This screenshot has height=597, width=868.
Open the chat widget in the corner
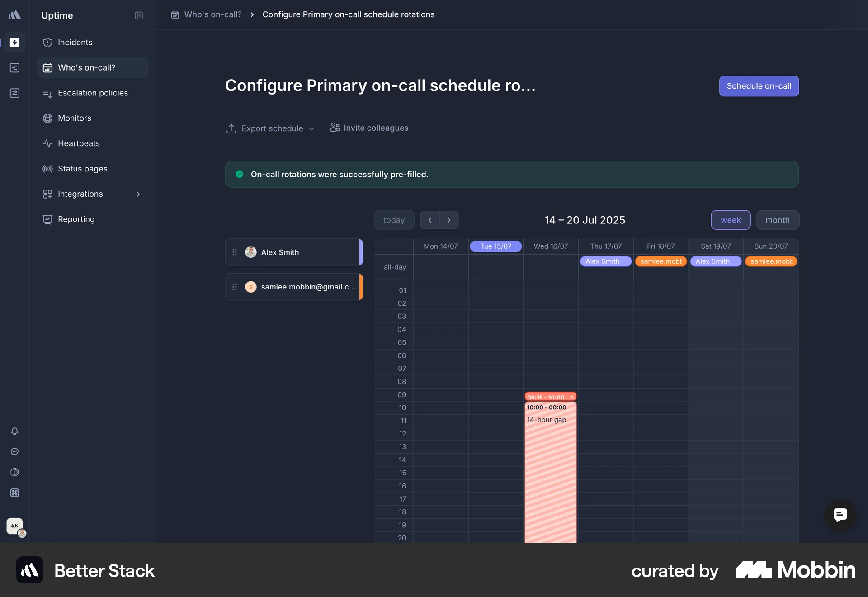tap(840, 515)
